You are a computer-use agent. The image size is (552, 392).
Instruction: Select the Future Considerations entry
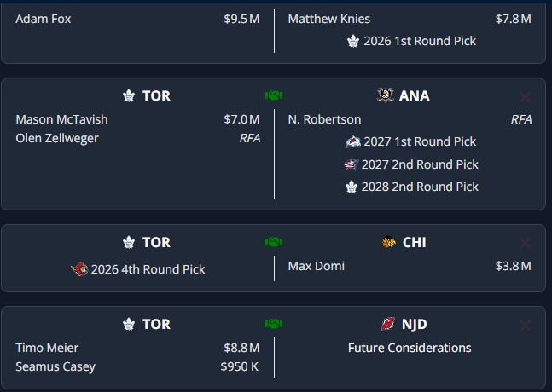(x=410, y=348)
